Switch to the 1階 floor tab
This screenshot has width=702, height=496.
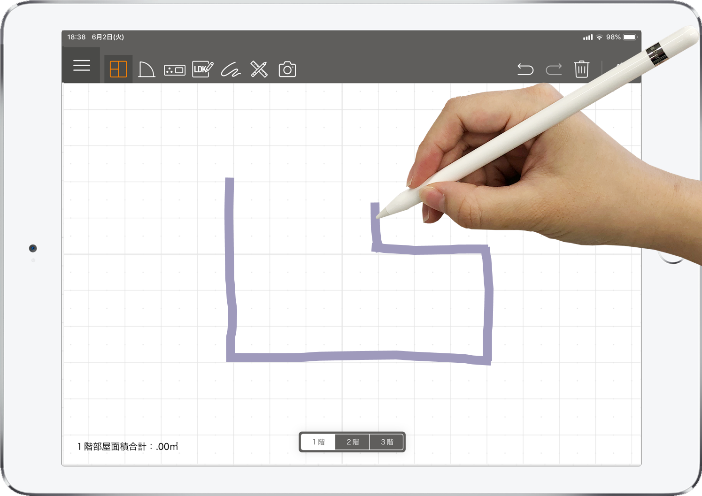318,442
